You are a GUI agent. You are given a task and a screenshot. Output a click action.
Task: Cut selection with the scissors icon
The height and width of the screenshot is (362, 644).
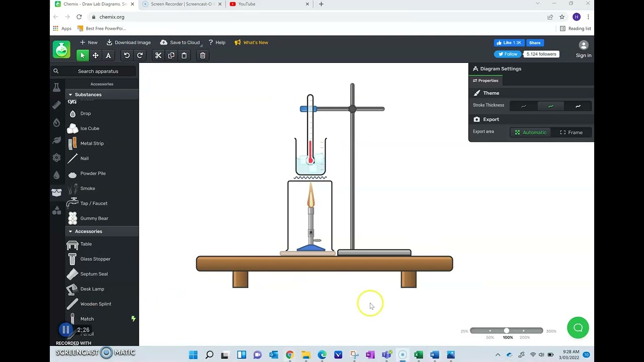point(158,55)
